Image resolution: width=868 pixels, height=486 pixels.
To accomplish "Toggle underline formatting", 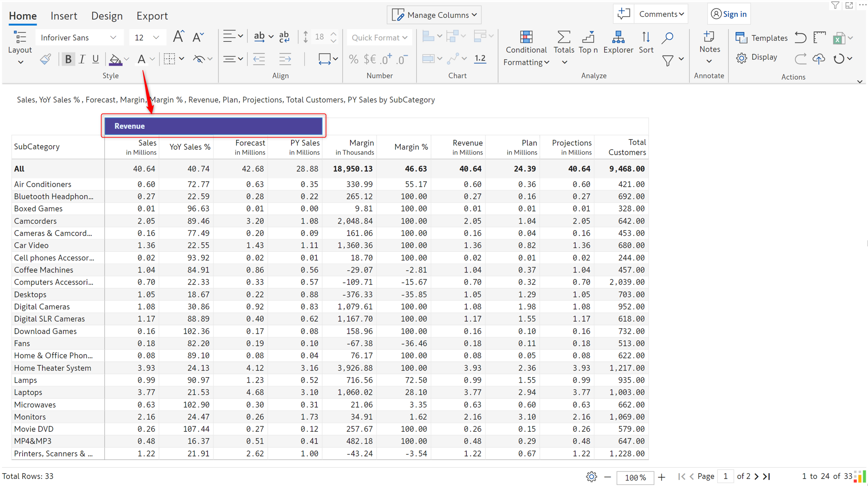I will pyautogui.click(x=95, y=59).
